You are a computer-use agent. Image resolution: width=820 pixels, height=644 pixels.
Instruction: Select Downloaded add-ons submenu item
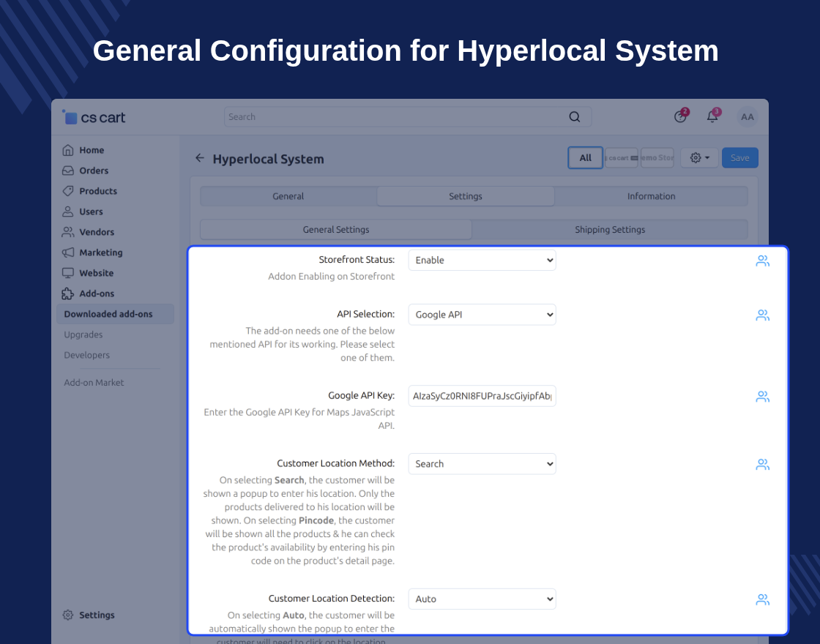(x=115, y=314)
